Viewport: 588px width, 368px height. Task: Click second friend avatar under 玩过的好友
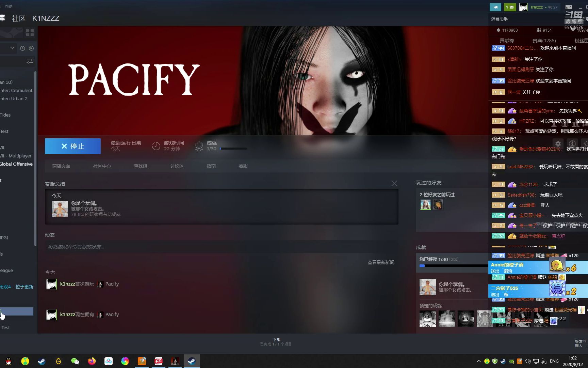point(438,204)
